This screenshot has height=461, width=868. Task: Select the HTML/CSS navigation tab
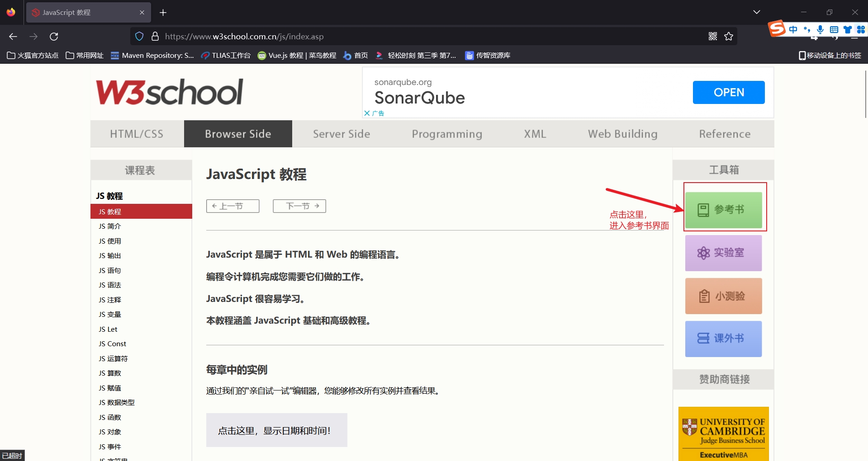click(137, 134)
